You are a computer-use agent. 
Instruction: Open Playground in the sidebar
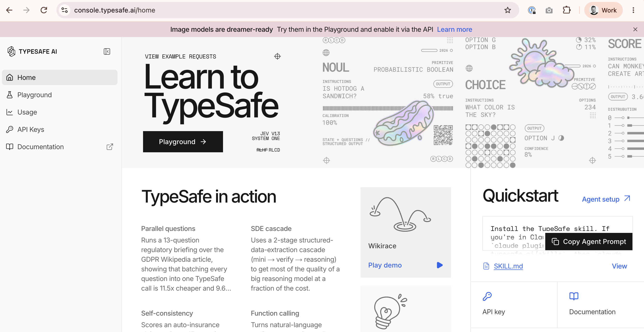coord(59,95)
